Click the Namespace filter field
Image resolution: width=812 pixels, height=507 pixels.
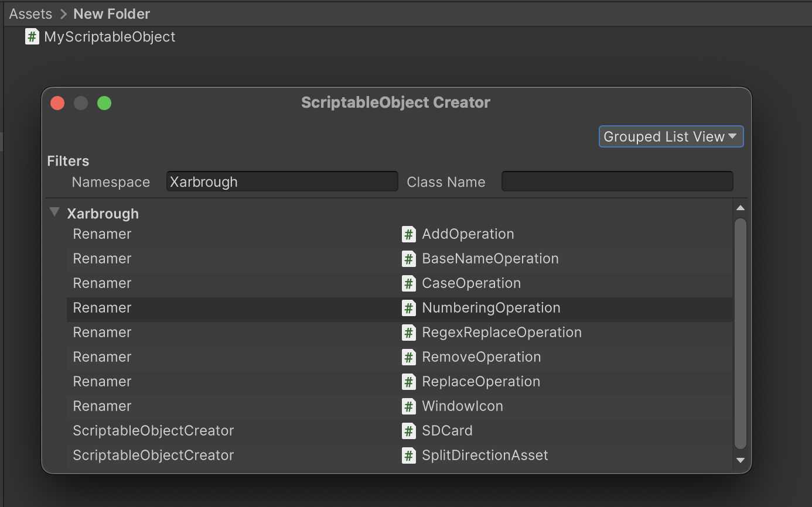point(281,181)
